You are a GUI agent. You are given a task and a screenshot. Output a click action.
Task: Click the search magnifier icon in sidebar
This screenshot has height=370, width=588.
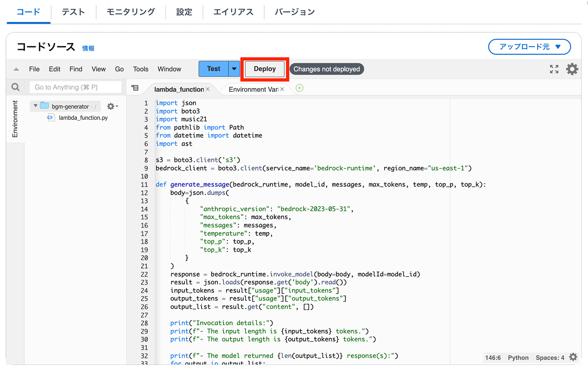[x=16, y=87]
